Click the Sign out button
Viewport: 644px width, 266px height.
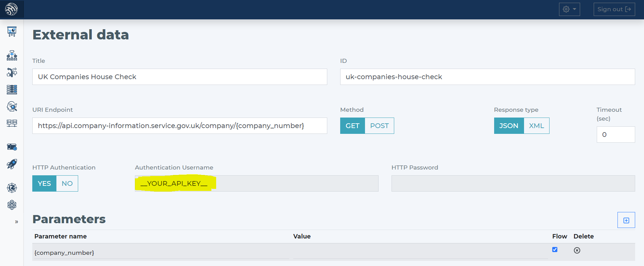point(614,9)
